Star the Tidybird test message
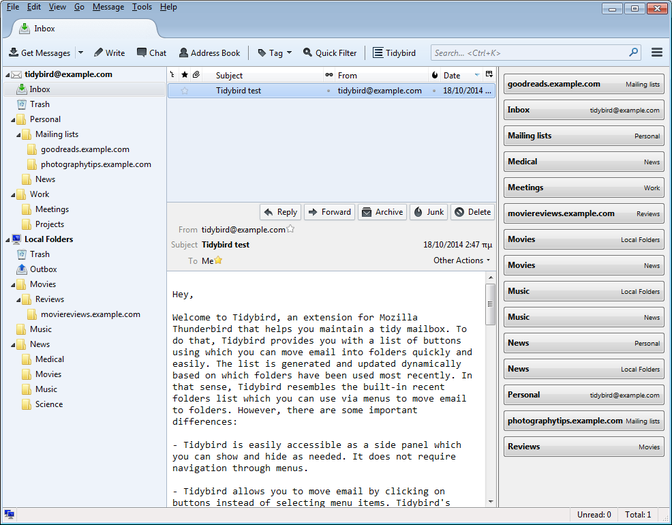 tap(185, 90)
